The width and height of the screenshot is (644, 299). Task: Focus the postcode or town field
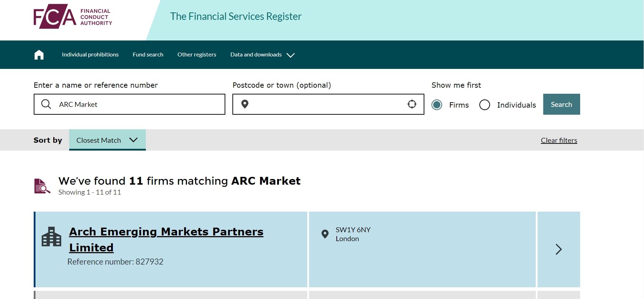pyautogui.click(x=328, y=104)
